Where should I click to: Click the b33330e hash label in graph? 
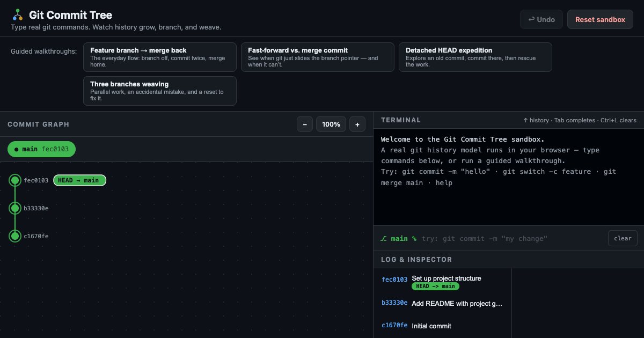point(36,208)
